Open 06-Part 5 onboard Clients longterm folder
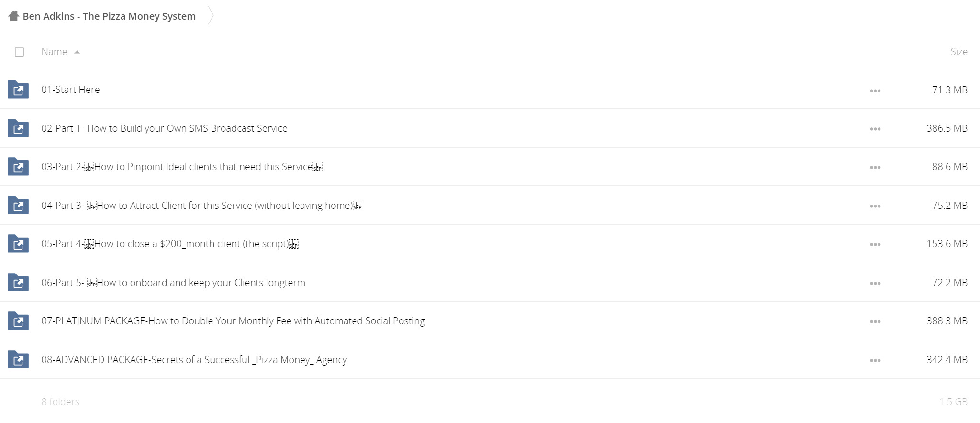Image resolution: width=980 pixels, height=423 pixels. click(173, 283)
